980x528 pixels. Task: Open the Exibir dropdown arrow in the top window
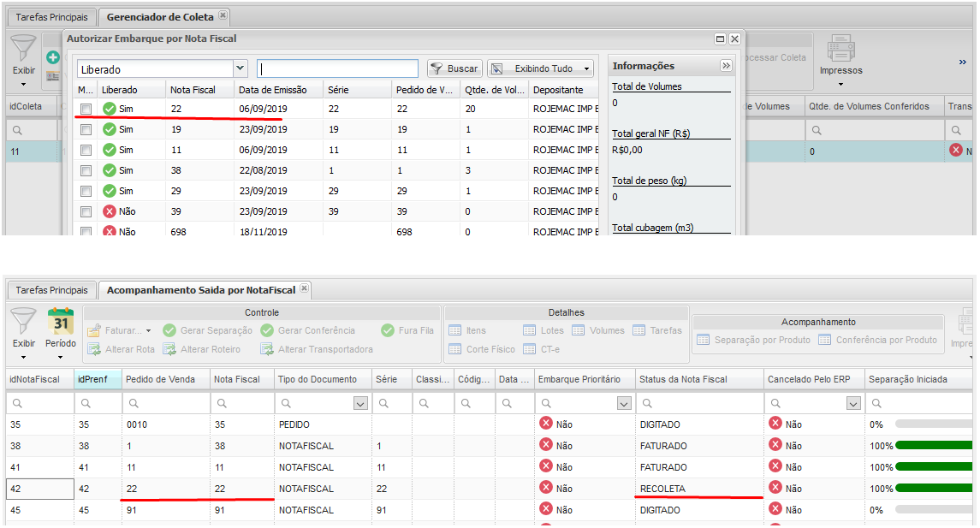tap(24, 85)
